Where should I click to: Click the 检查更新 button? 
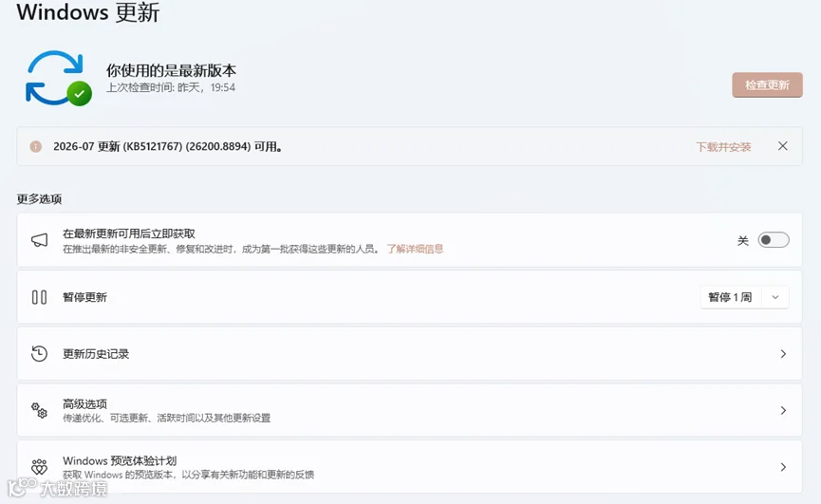(767, 84)
